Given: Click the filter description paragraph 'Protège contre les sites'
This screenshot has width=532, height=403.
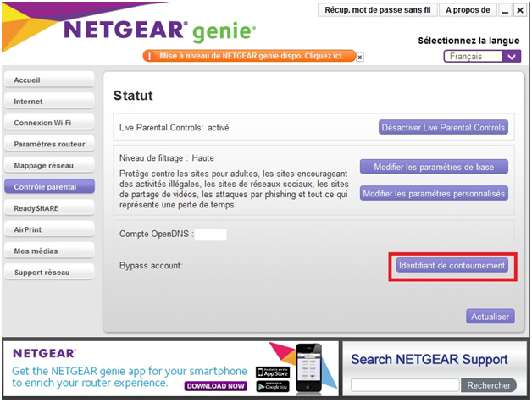Looking at the screenshot, I should (x=234, y=190).
